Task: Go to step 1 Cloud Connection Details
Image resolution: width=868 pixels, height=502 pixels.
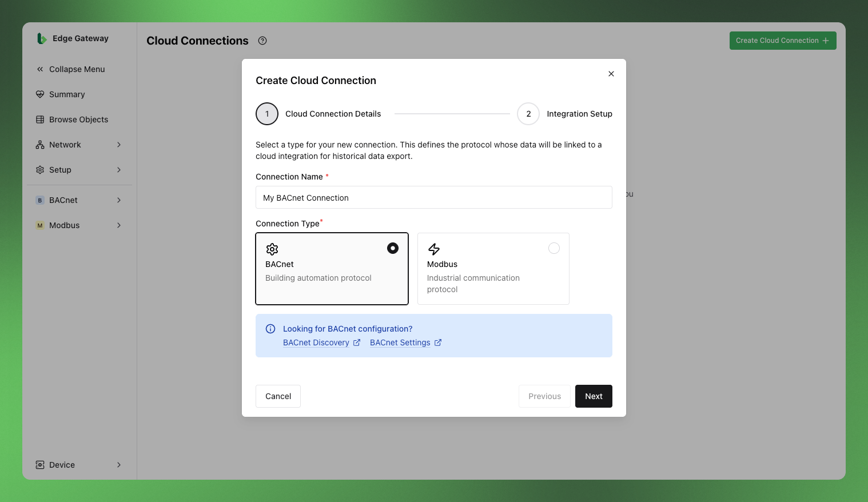Action: point(318,114)
